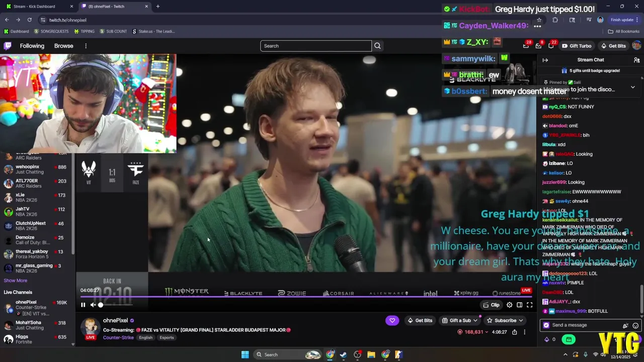644x362 pixels.
Task: Click Show More in the channel sidebar
Action: click(x=16, y=281)
